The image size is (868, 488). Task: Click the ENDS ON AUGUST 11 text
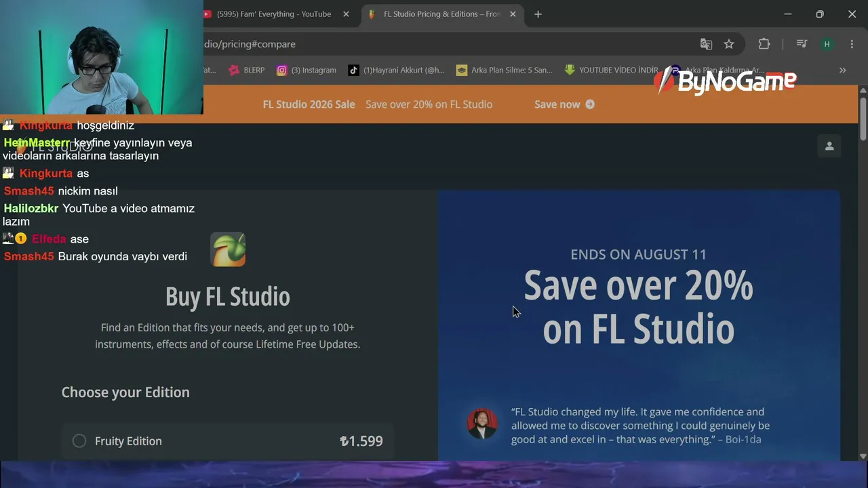[638, 254]
